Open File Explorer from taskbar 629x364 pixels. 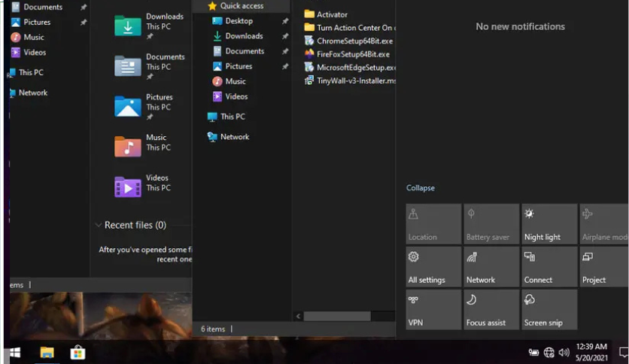(47, 353)
